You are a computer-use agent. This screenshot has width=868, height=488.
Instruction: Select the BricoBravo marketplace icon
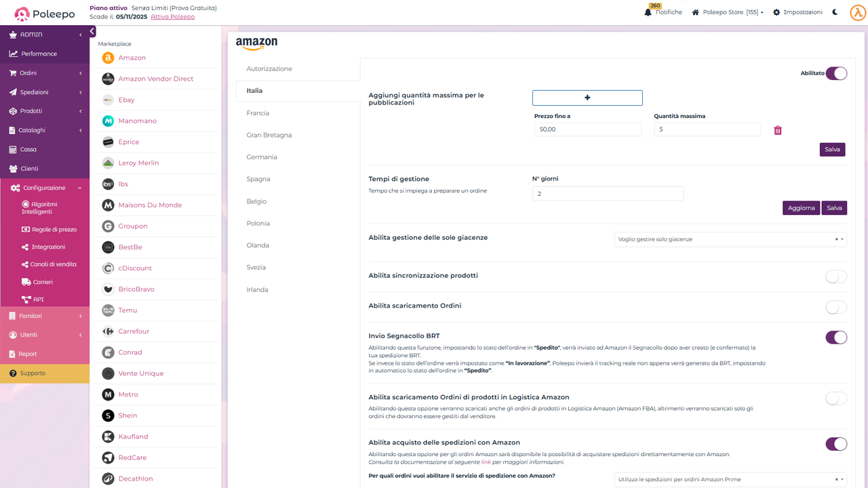coord(108,289)
